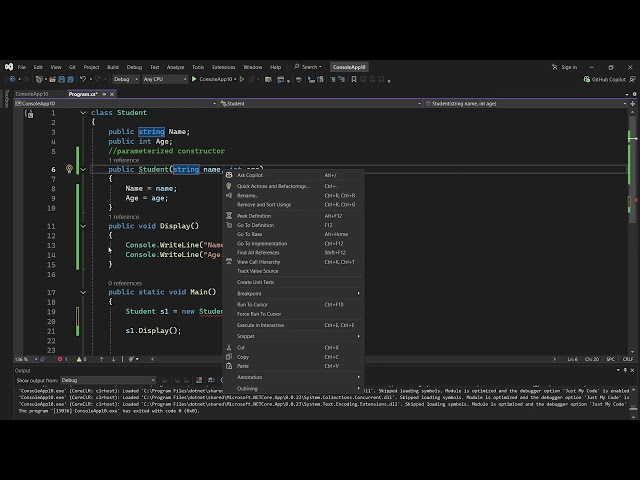
Task: Click the Navigate Backward toolbar icon
Action: point(12,79)
